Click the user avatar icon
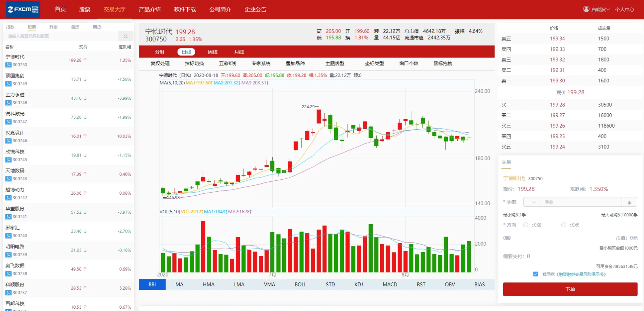 586,9
